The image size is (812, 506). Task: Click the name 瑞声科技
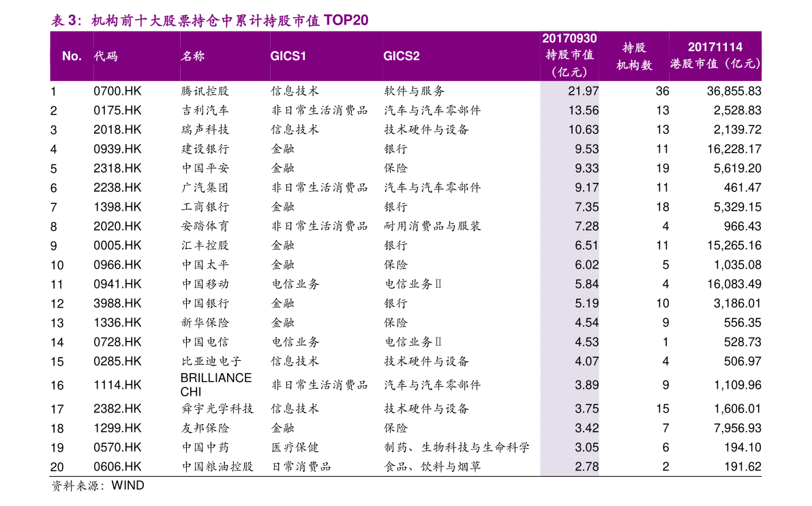point(205,130)
